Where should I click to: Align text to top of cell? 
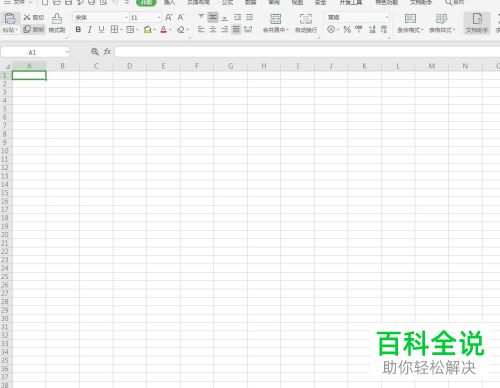coord(201,17)
